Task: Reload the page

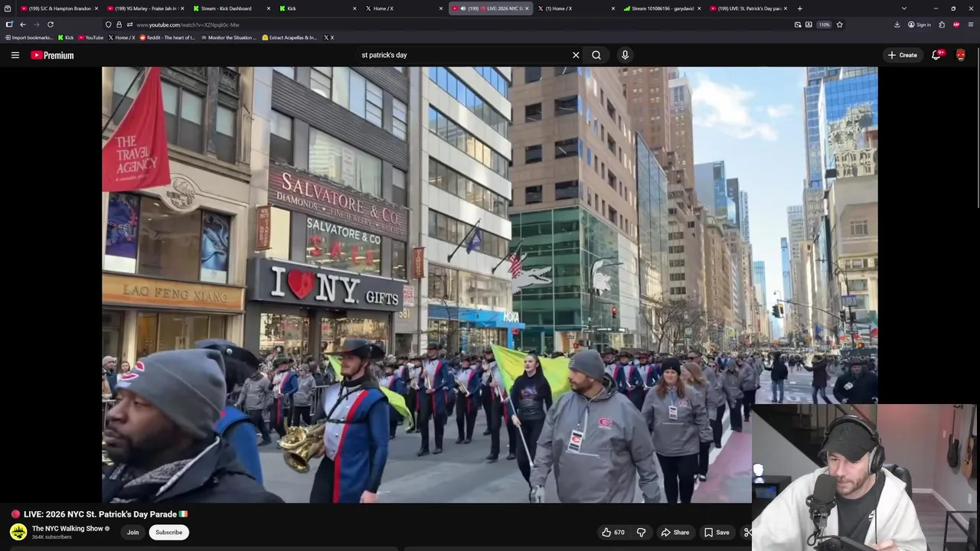Action: (x=51, y=24)
